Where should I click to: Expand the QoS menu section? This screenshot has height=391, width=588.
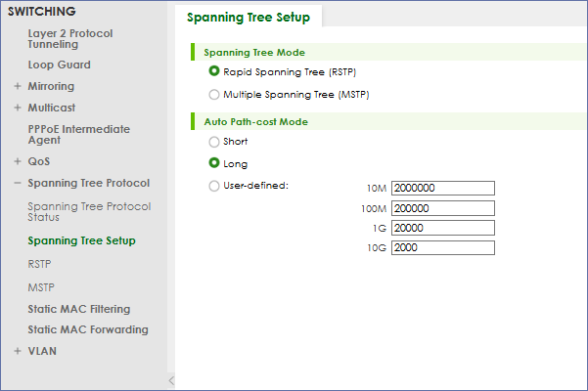[x=18, y=161]
